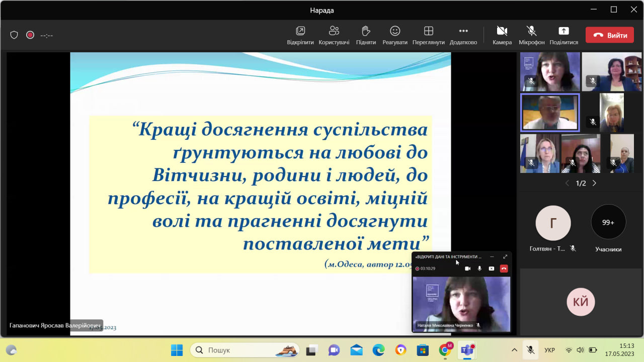Expand the floating mini call window
Viewport: 644px width, 362px height.
click(505, 257)
